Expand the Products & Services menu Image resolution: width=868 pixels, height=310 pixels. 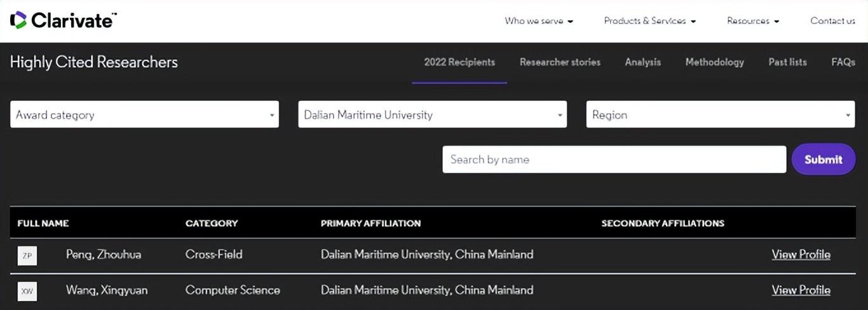[x=649, y=21]
